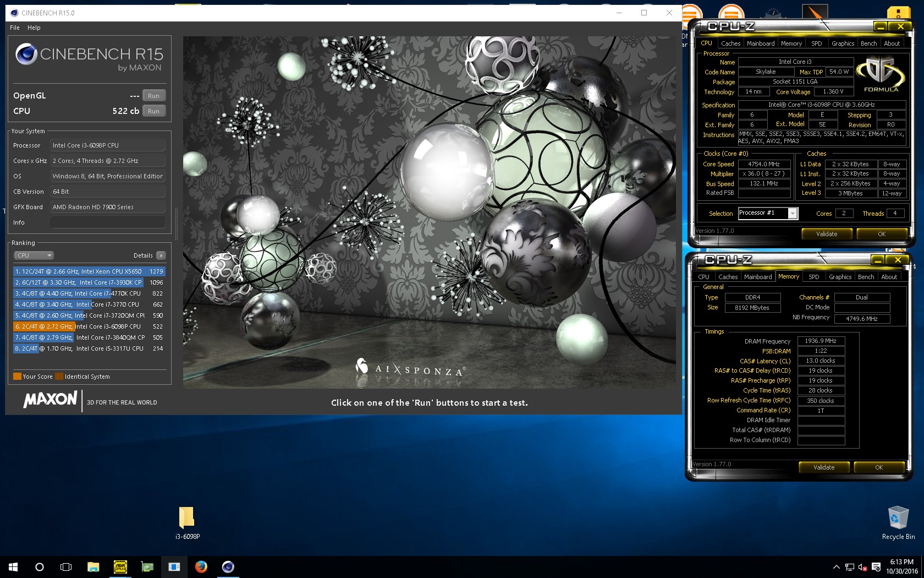Click OK in bottom CPU-Z window
The height and width of the screenshot is (578, 924).
(878, 467)
